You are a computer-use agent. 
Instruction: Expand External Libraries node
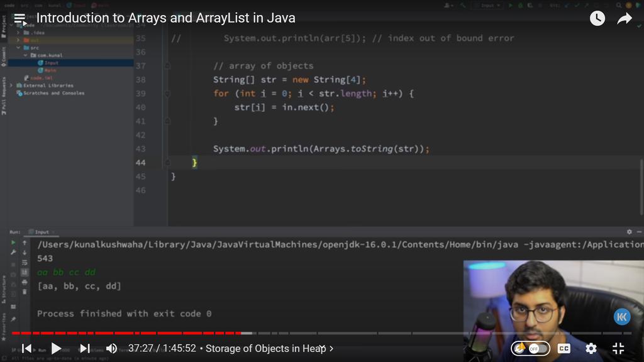pyautogui.click(x=11, y=85)
